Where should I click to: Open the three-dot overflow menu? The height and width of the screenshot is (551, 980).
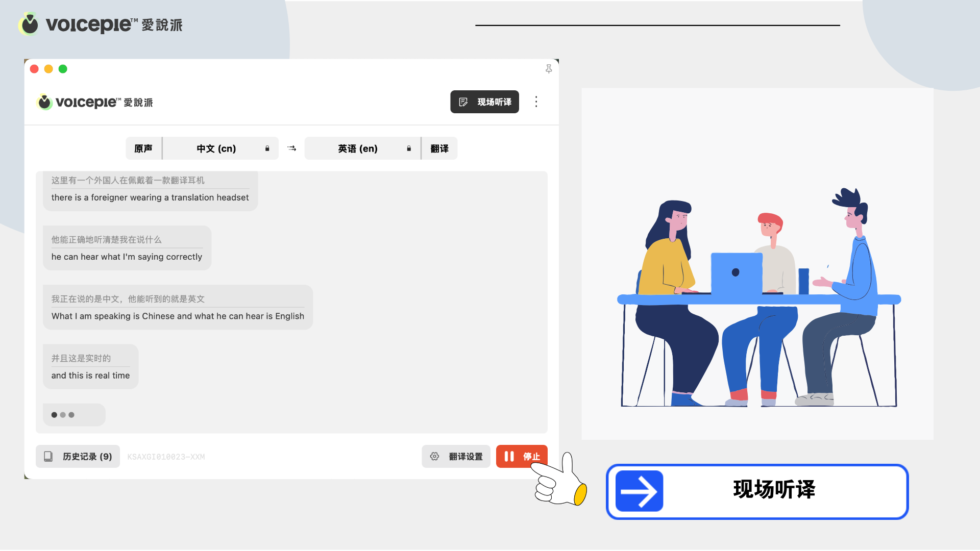point(536,102)
